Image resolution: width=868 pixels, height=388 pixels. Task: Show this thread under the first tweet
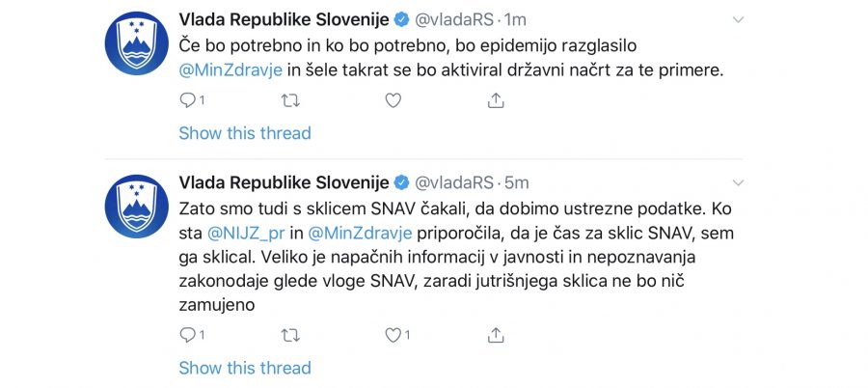[245, 132]
